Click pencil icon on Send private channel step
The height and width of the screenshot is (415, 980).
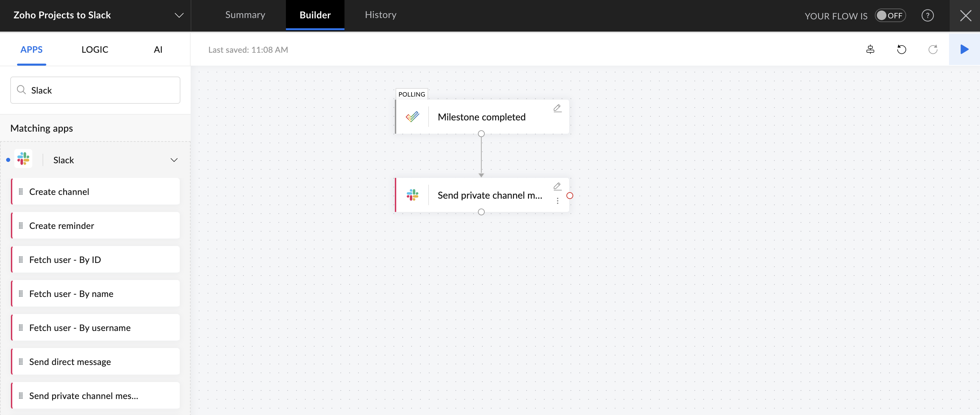click(x=557, y=186)
